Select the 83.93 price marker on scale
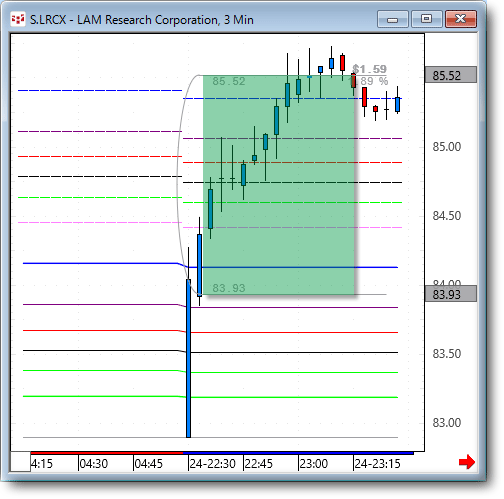The width and height of the screenshot is (504, 499). 451,294
